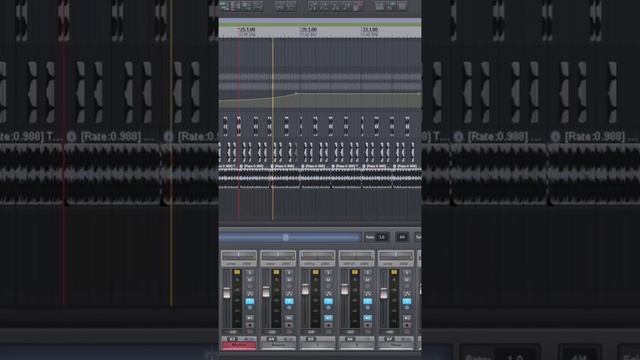Image resolution: width=640 pixels, height=360 pixels.
Task: Arm fifth mixer strip for recording
Action: pyautogui.click(x=407, y=325)
